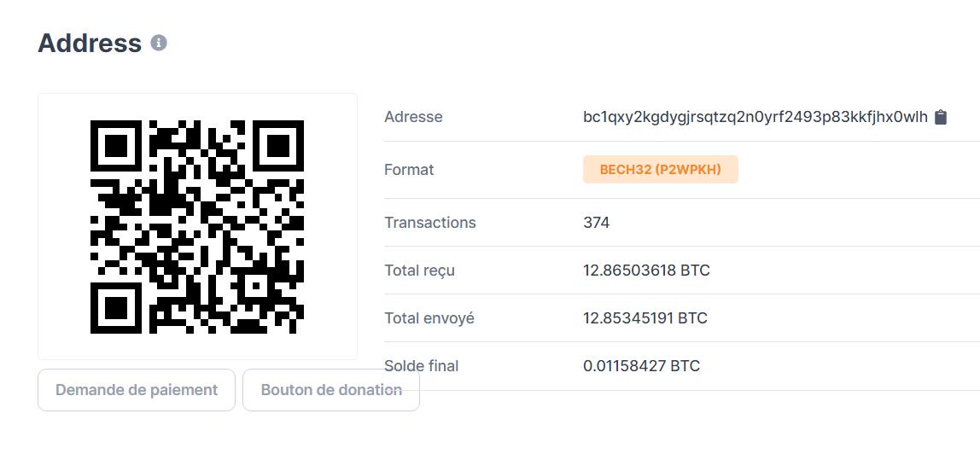
Task: Click the Solde final label
Action: coord(422,366)
